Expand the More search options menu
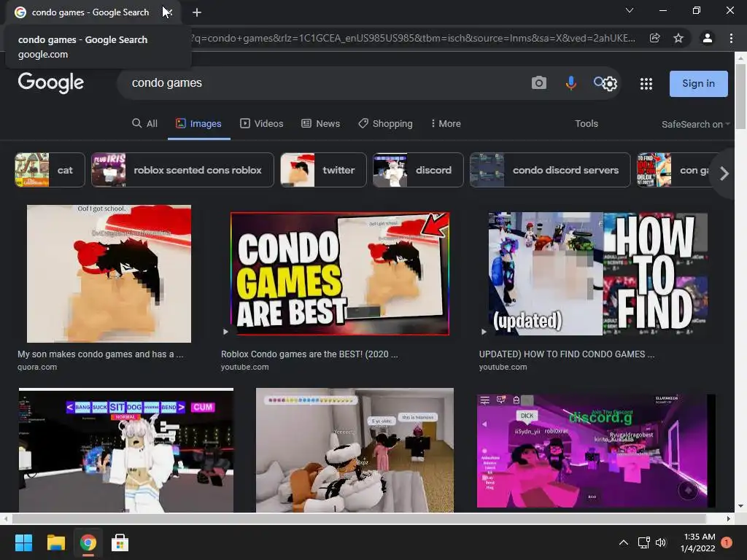 (x=446, y=124)
